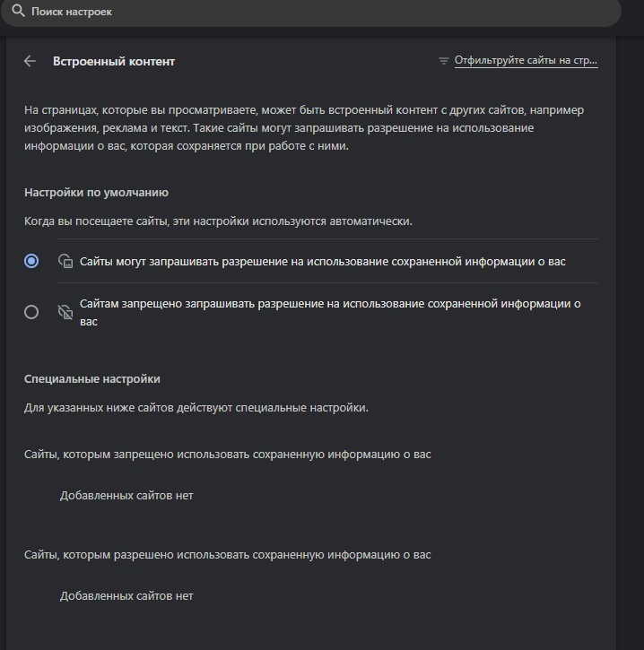644x650 pixels.
Task: Click the label Сайтам запрещено запрашивать разрешение
Action: (x=330, y=313)
